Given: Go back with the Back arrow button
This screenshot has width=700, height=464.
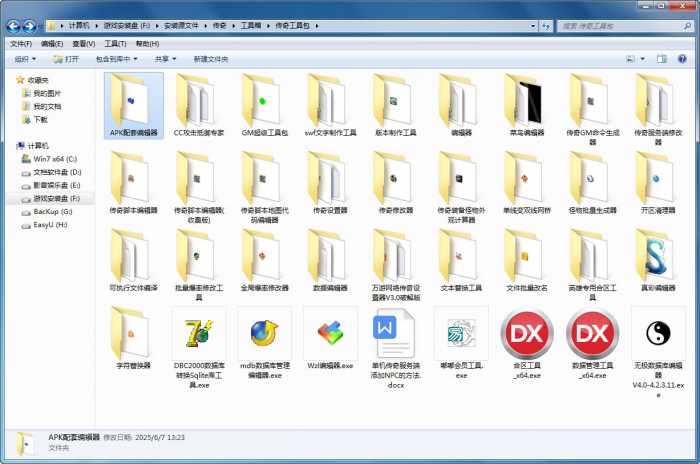Looking at the screenshot, I should coord(14,26).
